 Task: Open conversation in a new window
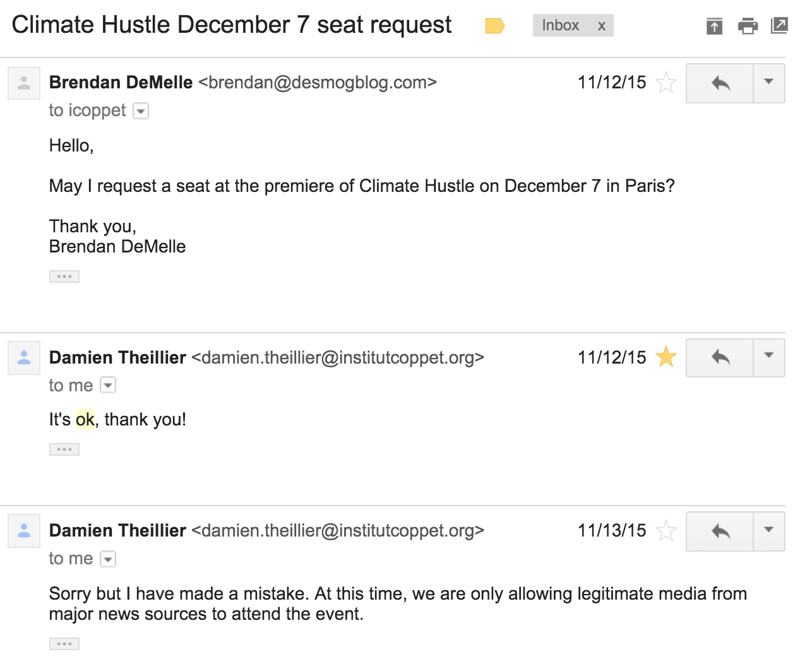(779, 26)
